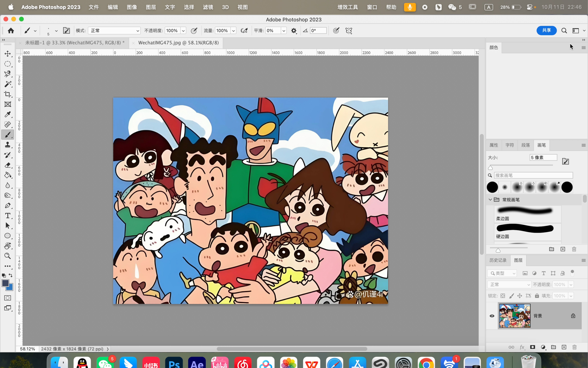Toggle pressure for opacity button
Image resolution: width=588 pixels, height=368 pixels.
coord(194,31)
